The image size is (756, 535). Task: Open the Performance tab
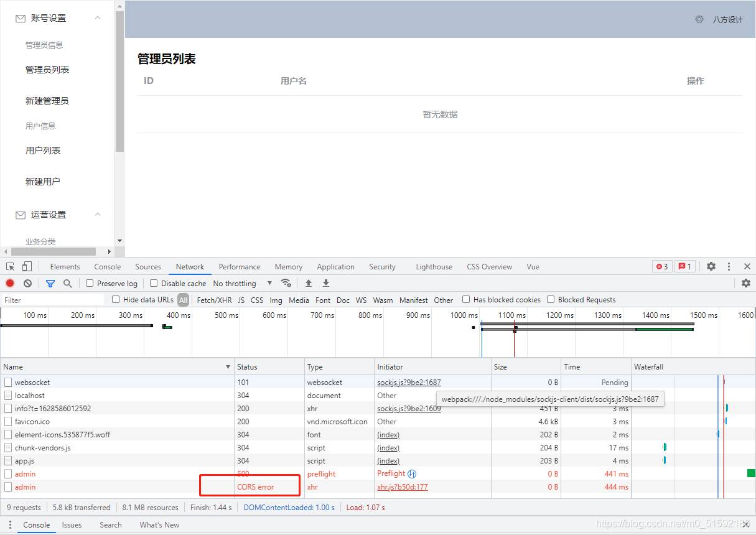pyautogui.click(x=240, y=267)
